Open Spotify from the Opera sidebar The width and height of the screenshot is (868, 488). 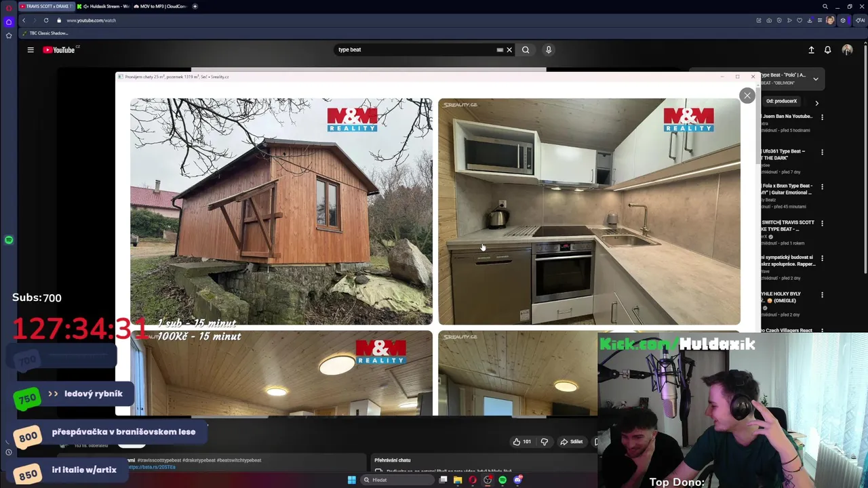coord(9,240)
